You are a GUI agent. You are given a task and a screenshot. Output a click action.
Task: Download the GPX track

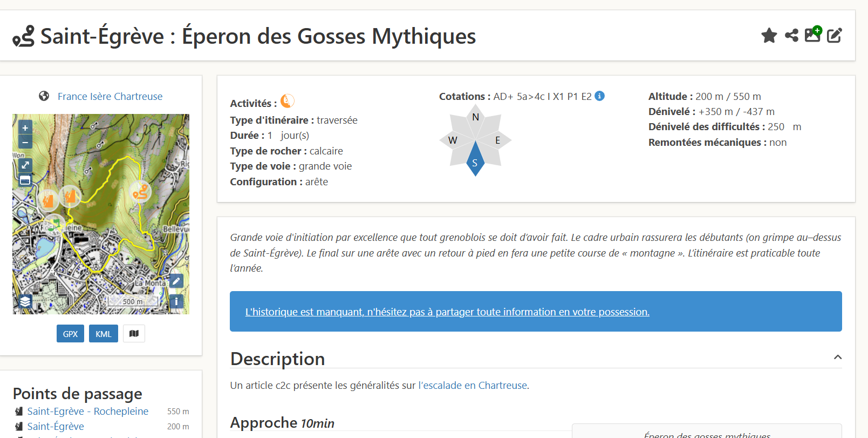70,334
